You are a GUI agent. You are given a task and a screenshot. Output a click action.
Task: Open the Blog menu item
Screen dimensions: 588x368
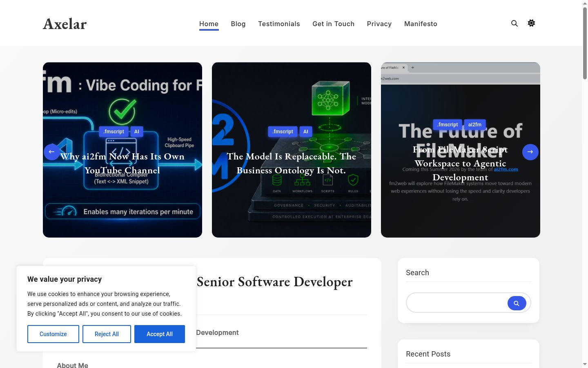[x=238, y=24]
